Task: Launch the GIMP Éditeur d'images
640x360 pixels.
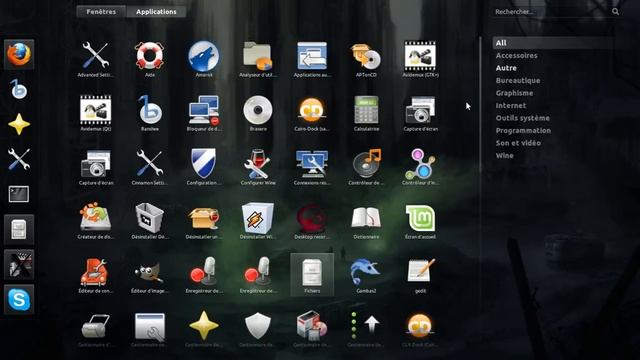Action: [x=149, y=275]
